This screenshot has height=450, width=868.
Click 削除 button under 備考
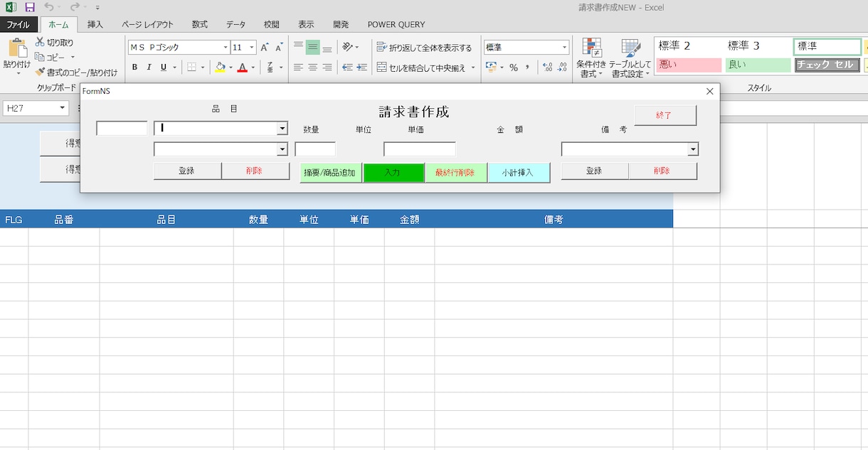coord(662,171)
